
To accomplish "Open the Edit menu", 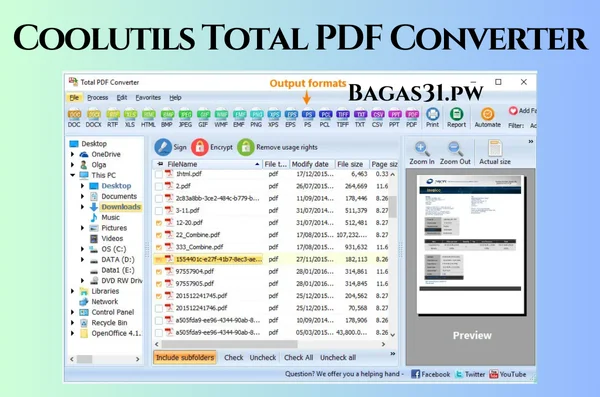I will (x=122, y=98).
